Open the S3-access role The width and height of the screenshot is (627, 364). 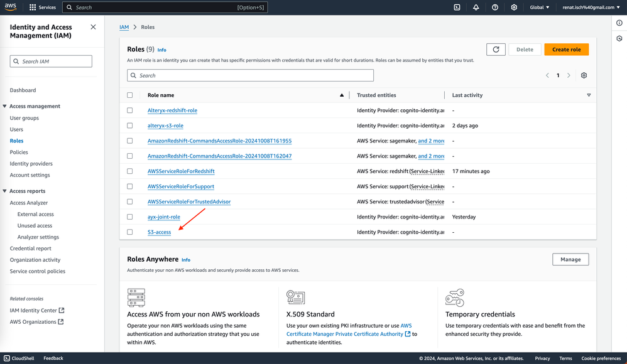coord(159,232)
